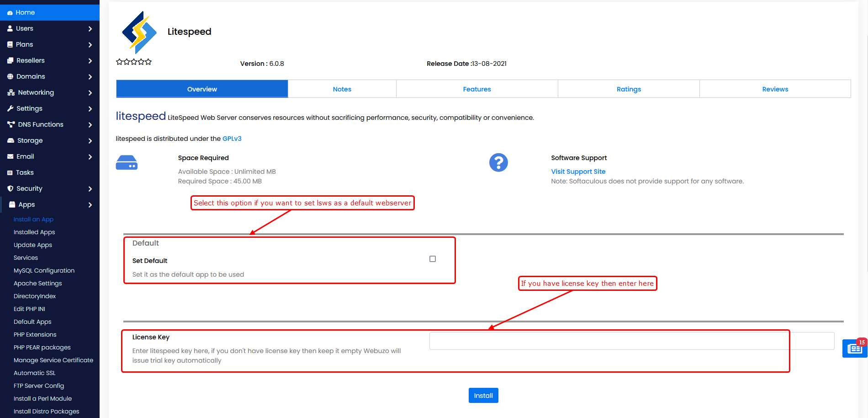Follow the GPLv3 license link

(232, 139)
